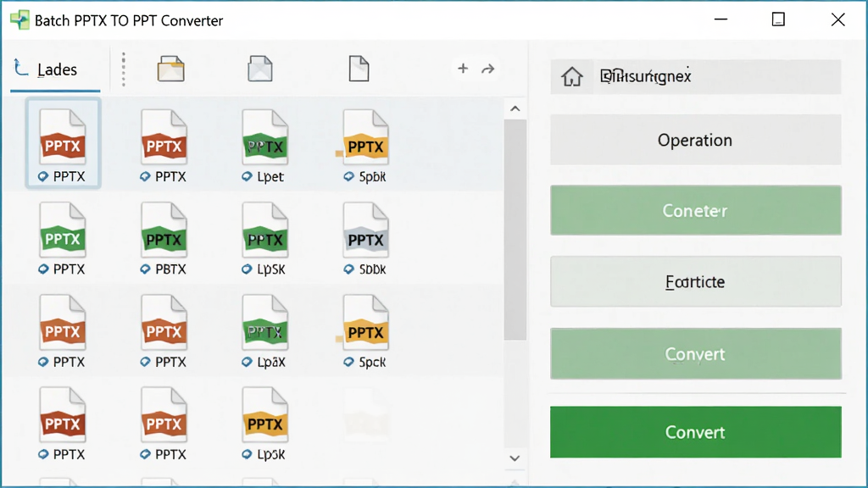Screen dimensions: 868x488
Task: Click the blank document toolbar icon
Action: [359, 69]
